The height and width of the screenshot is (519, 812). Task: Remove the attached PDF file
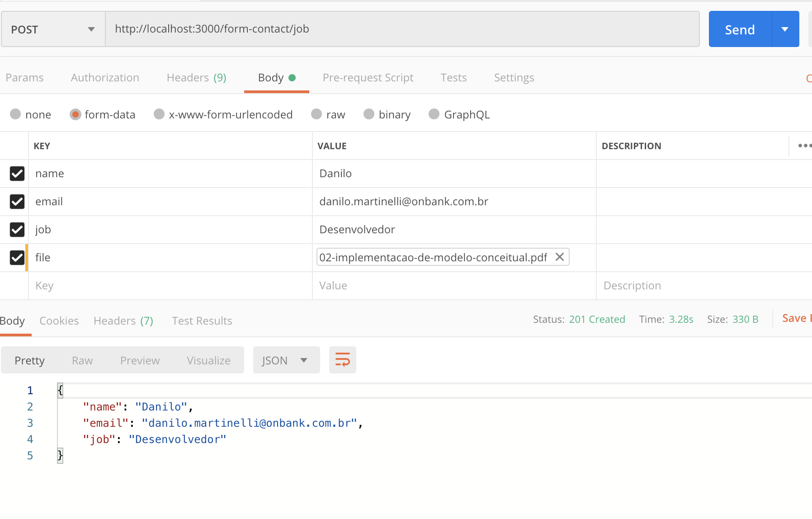click(x=560, y=257)
